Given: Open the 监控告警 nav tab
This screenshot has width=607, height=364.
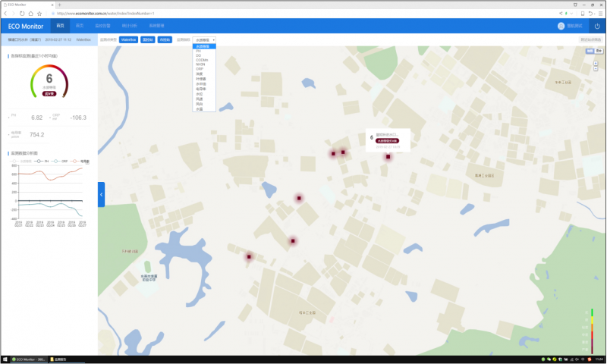Looking at the screenshot, I should [102, 26].
